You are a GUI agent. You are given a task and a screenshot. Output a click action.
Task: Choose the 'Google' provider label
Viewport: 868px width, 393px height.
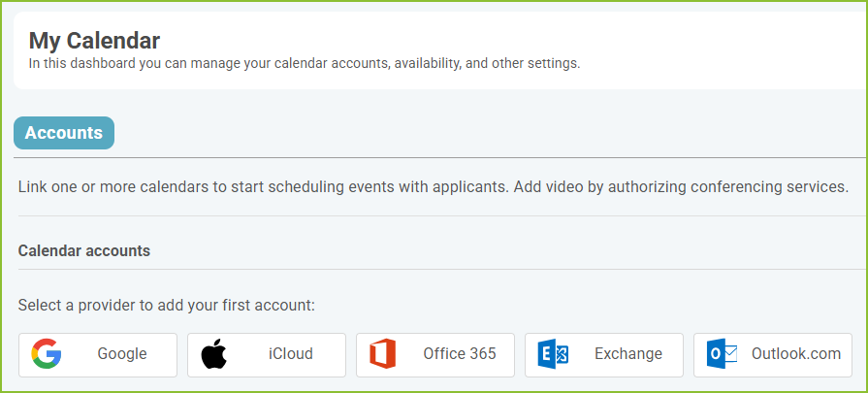pos(122,353)
